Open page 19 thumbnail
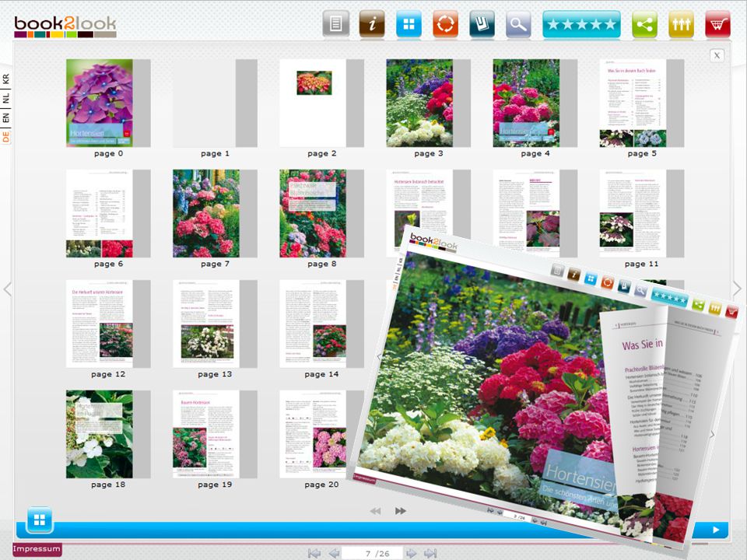747x560 pixels. coord(215,434)
